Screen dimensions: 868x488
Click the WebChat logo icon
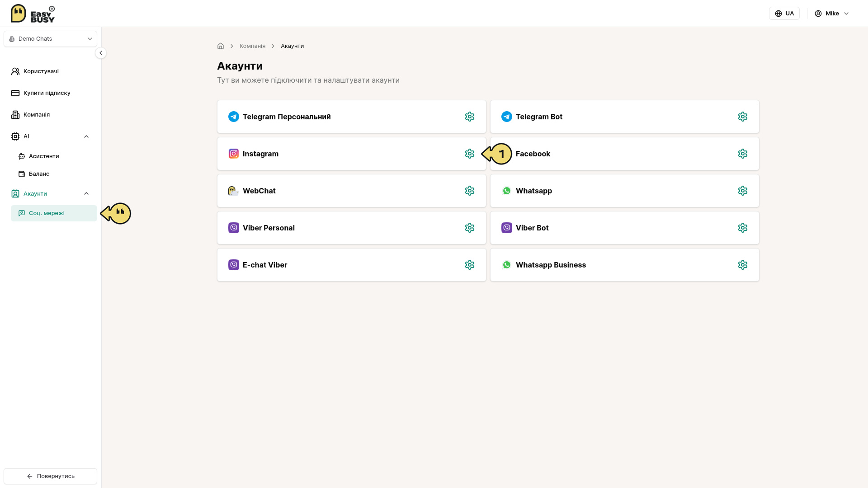[234, 191]
